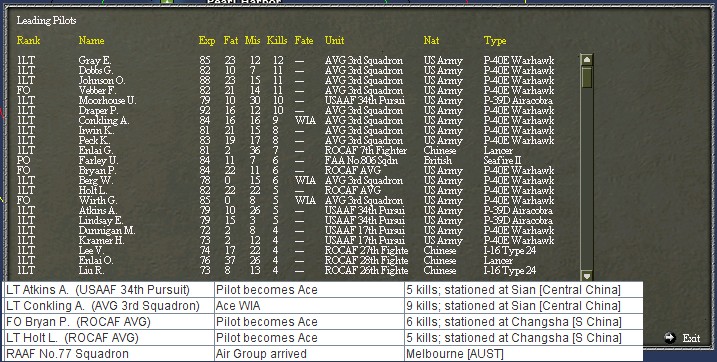Image resolution: width=717 pixels, height=362 pixels.
Task: Sort by the Rank column header
Action: pyautogui.click(x=28, y=41)
